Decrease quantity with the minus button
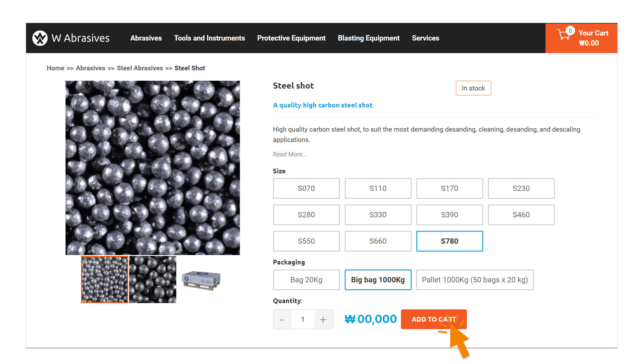This screenshot has width=635, height=364. tap(282, 319)
